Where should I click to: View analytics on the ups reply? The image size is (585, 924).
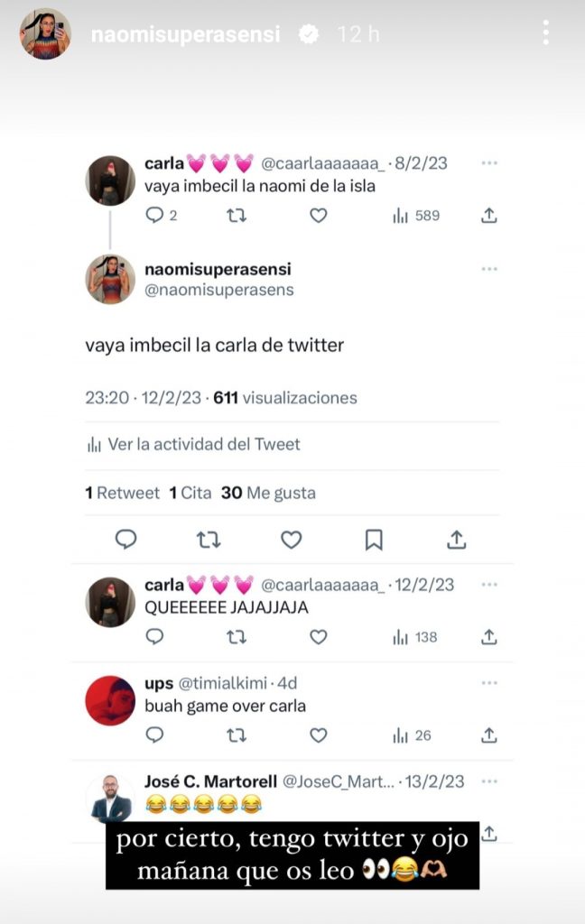pos(413,735)
